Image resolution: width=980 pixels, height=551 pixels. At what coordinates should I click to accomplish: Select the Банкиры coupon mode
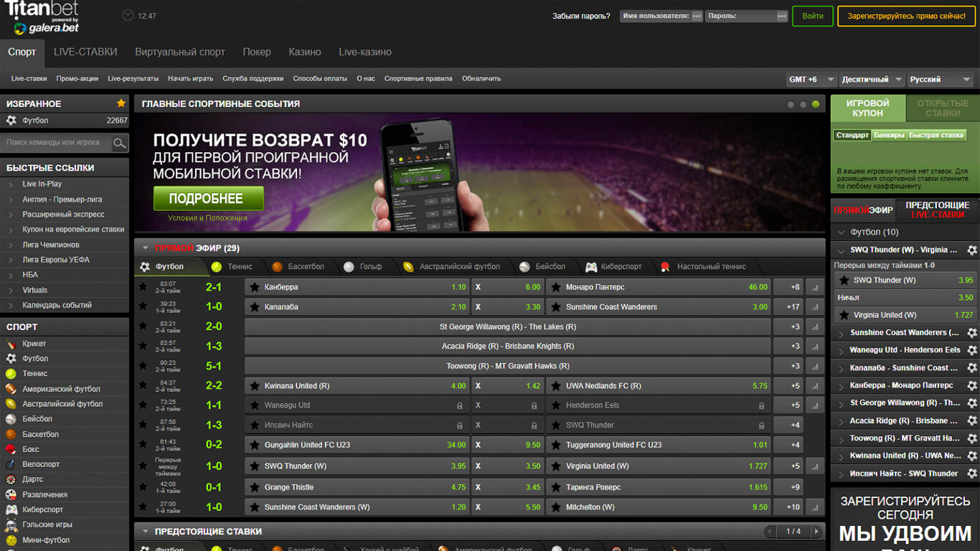pos(889,135)
